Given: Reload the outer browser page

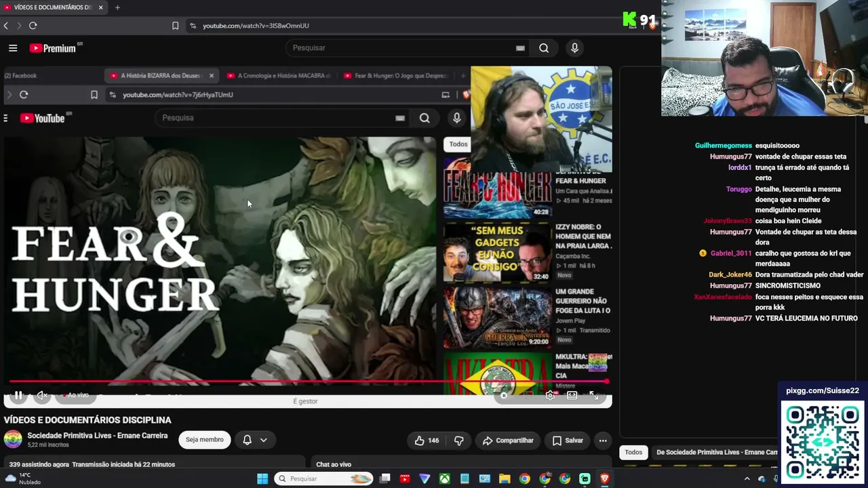Looking at the screenshot, I should (x=33, y=26).
